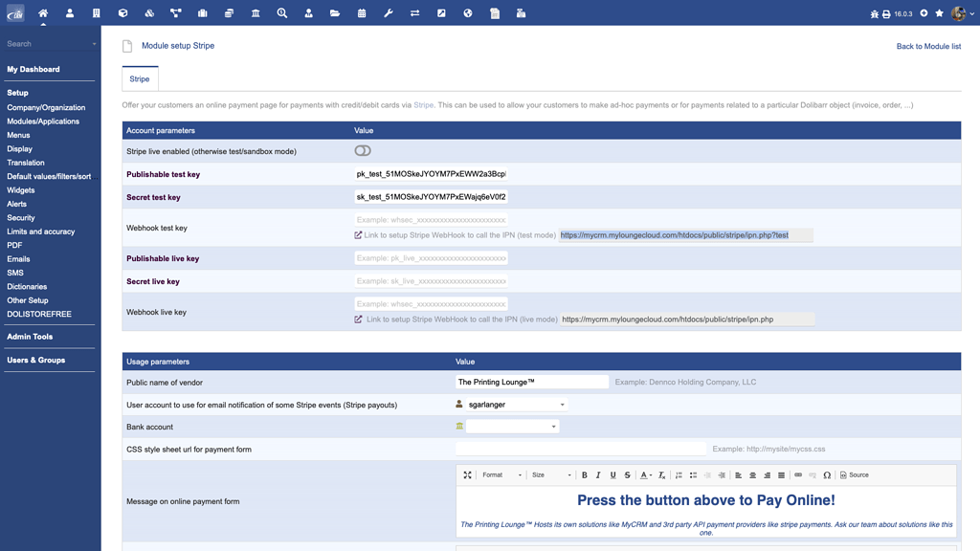The width and height of the screenshot is (980, 551).
Task: Click the Tools wrench icon in top bar
Action: (x=388, y=13)
